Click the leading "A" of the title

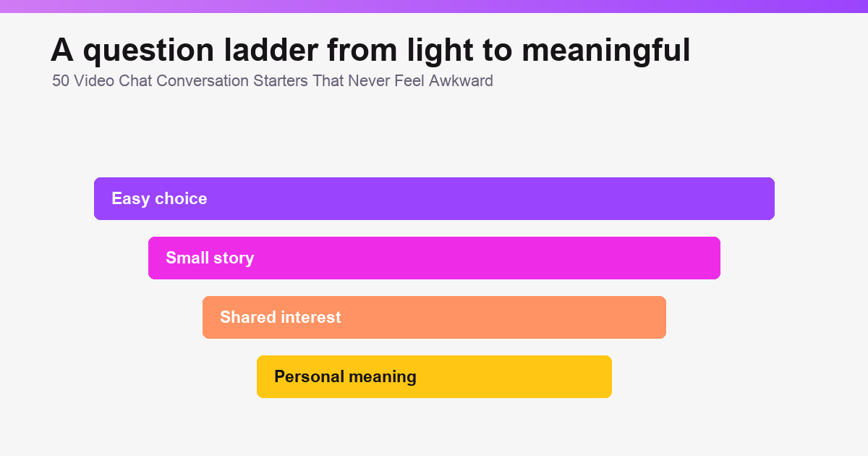pyautogui.click(x=62, y=50)
